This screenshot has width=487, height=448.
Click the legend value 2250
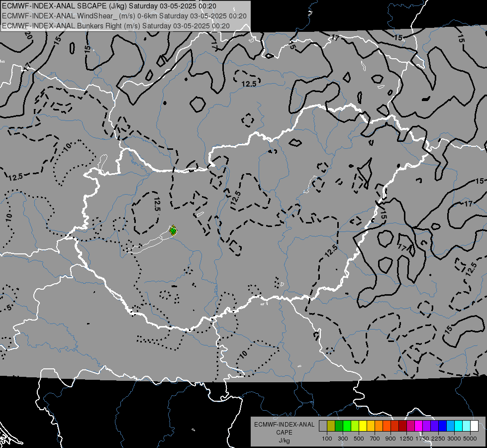(x=438, y=439)
